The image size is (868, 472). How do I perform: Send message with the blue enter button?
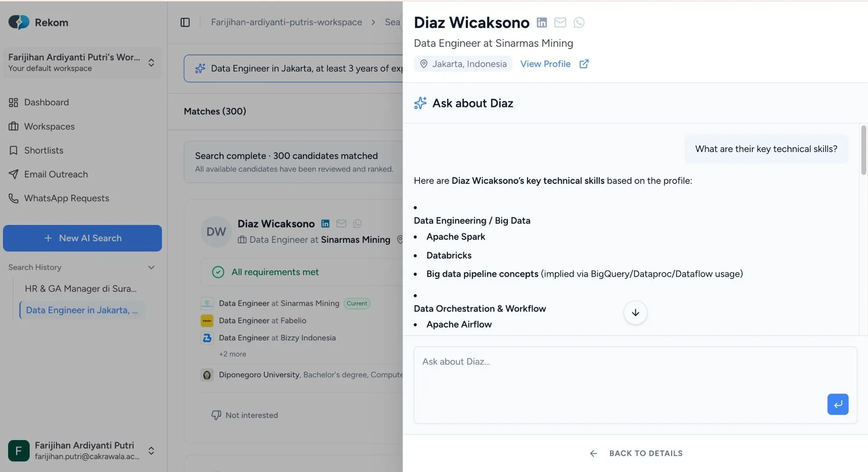point(838,404)
